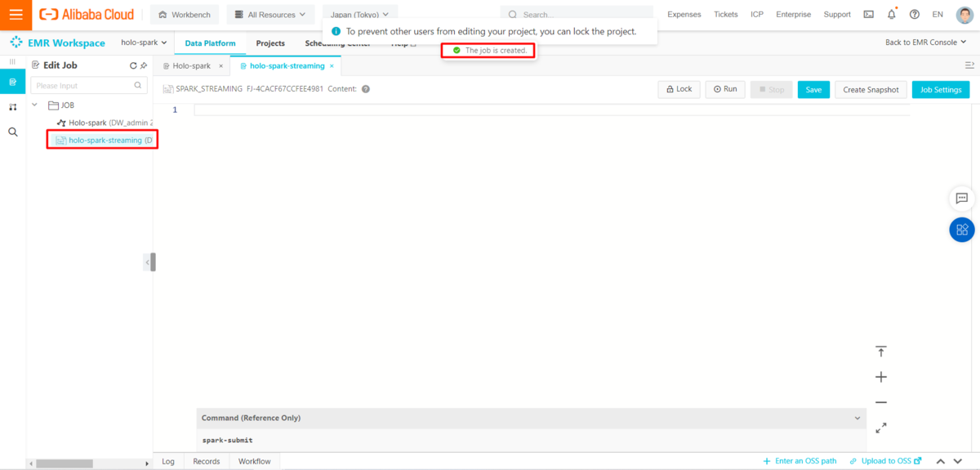
Task: Open Expenses in the top bar
Action: 684,15
